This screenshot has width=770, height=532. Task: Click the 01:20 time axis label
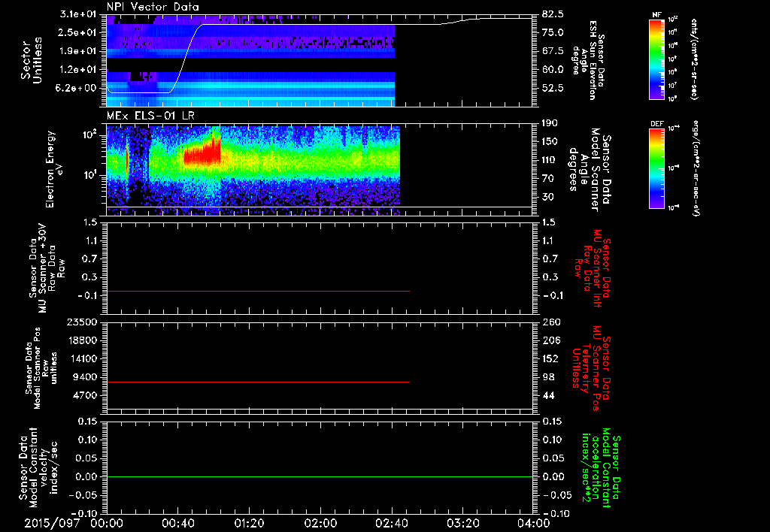click(x=250, y=523)
